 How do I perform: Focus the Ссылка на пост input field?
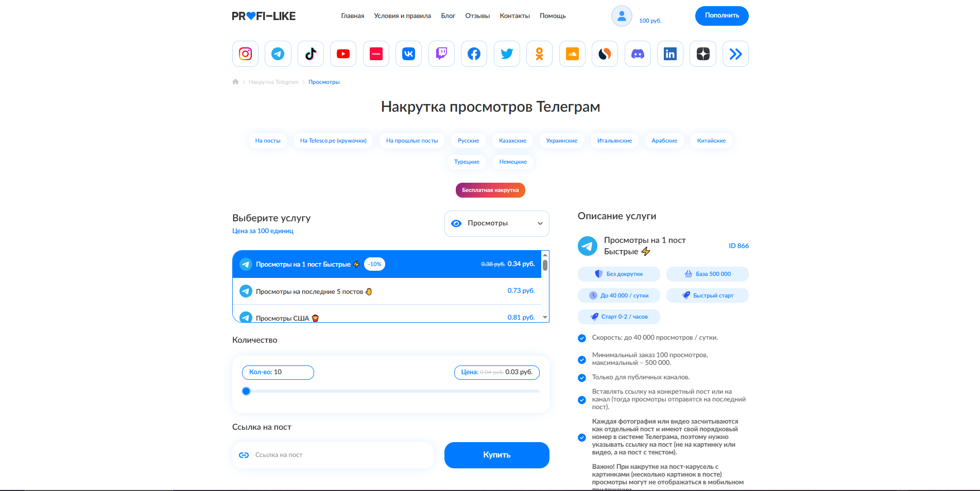[x=340, y=455]
